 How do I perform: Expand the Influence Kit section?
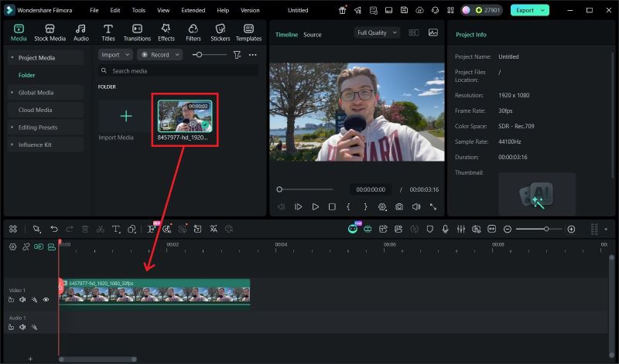point(12,145)
